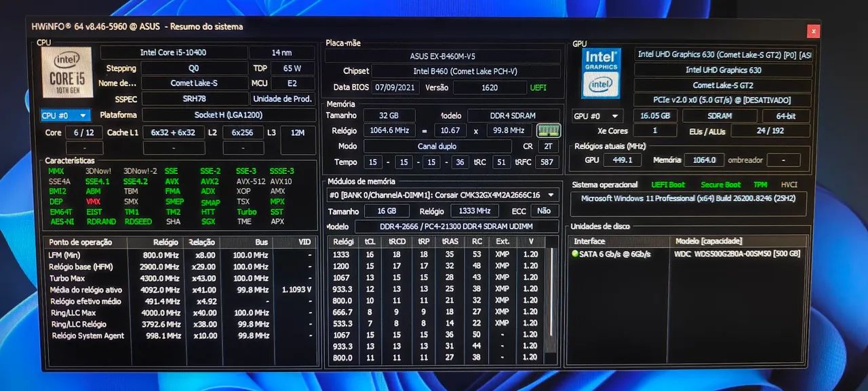Viewport: 868px width, 391px height.
Task: Click the L2 cache value 6x256
Action: pyautogui.click(x=243, y=132)
